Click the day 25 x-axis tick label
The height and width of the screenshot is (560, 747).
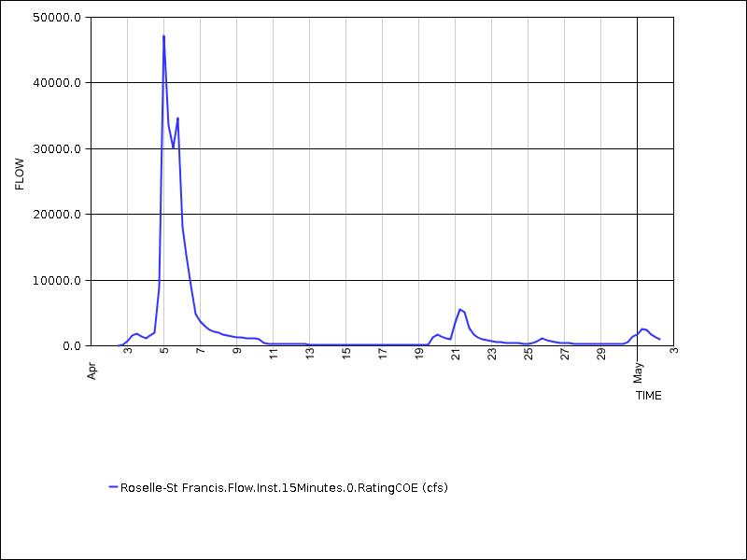529,354
